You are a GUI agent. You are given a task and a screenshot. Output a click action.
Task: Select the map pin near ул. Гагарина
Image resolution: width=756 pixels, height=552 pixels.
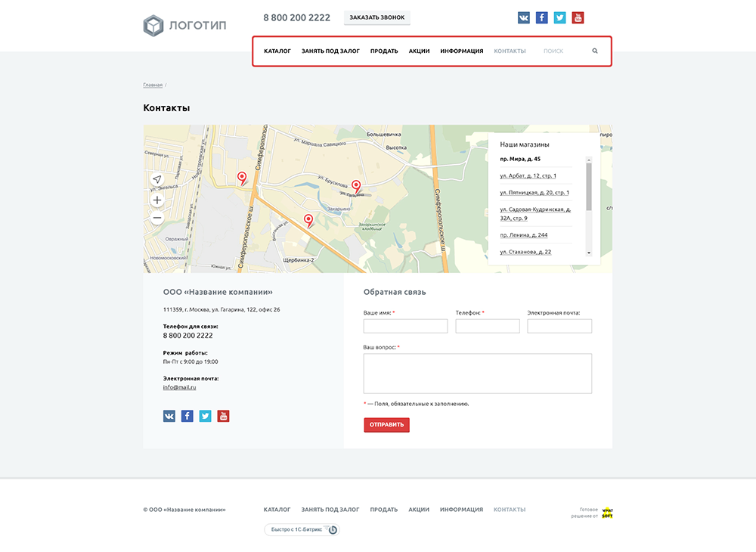point(356,187)
